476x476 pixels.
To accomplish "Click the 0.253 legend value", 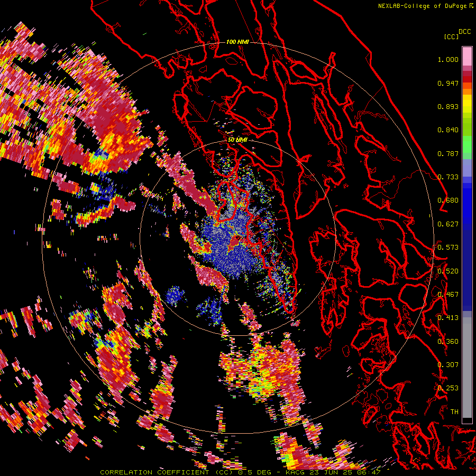I will 448,388.
